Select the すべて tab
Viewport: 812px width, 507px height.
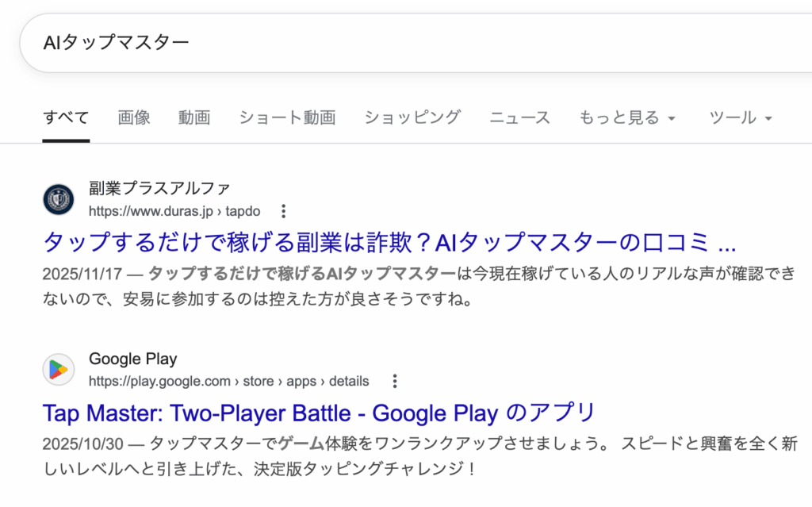(x=66, y=118)
